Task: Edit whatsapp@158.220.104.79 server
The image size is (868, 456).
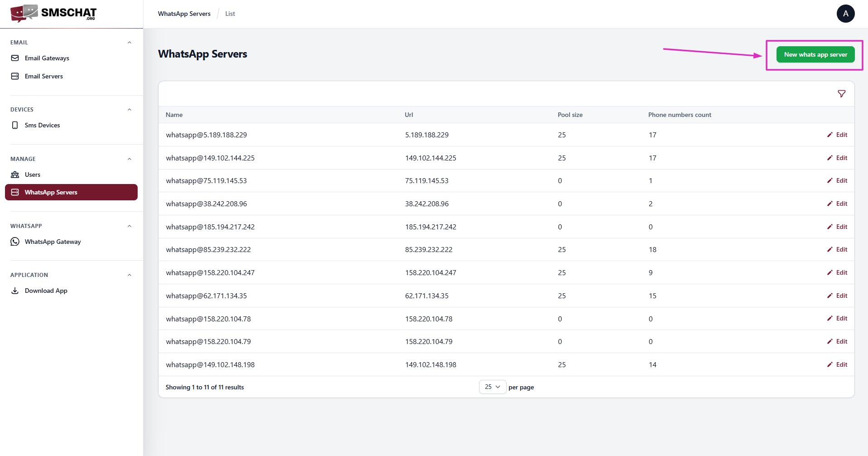Action: click(837, 341)
